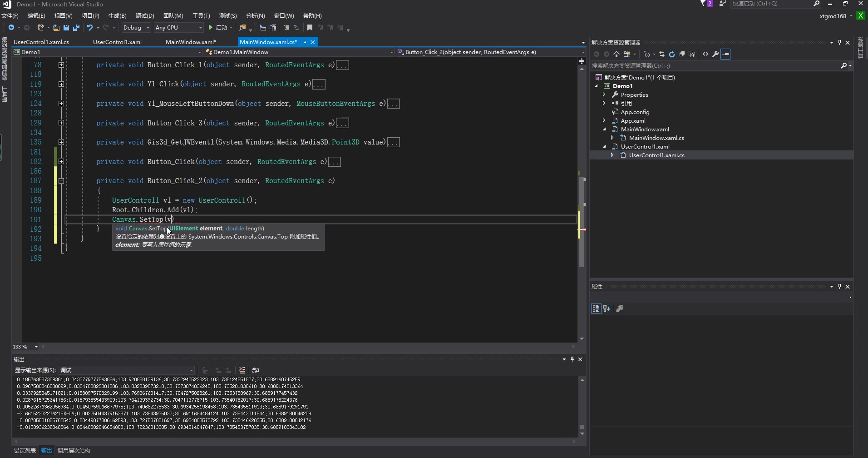Switch to 错误列表 tab at bottom
The width and height of the screenshot is (868, 458).
coord(25,451)
